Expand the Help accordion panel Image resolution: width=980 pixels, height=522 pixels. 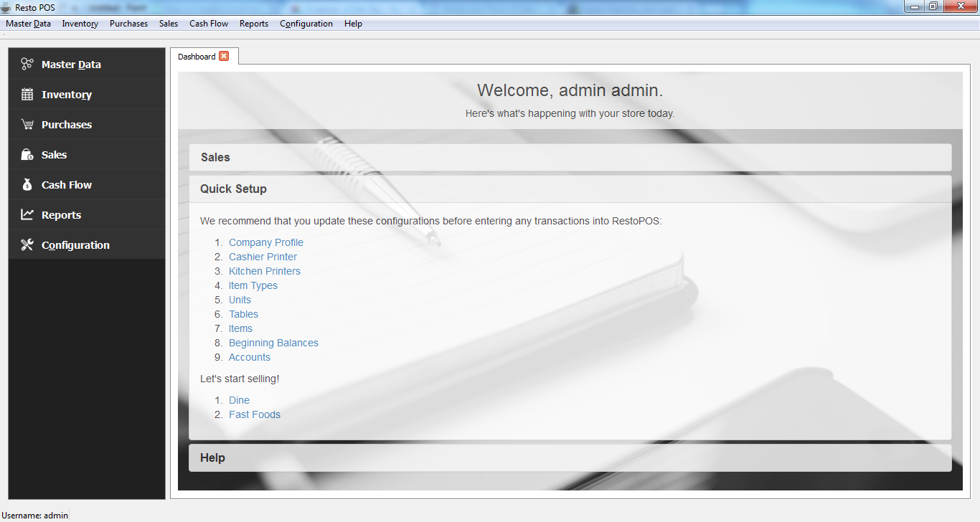570,457
